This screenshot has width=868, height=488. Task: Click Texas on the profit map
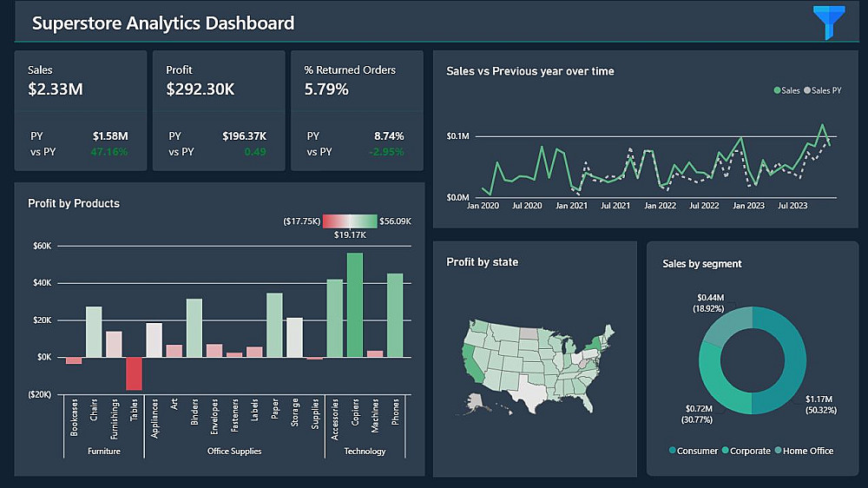tap(530, 392)
